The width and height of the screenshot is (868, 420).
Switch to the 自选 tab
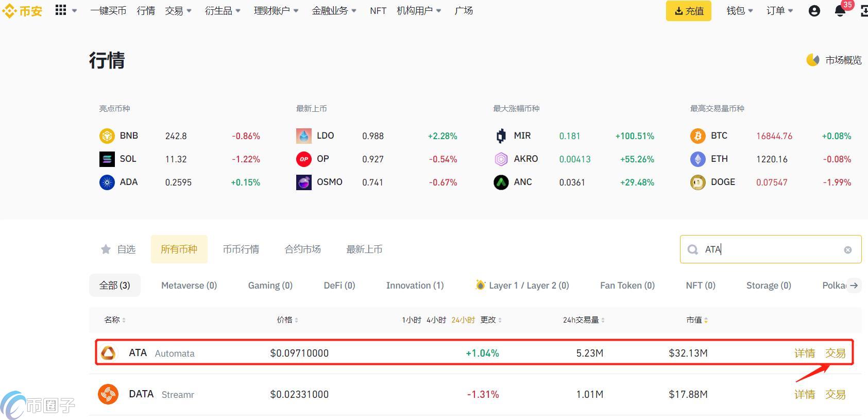pyautogui.click(x=118, y=249)
